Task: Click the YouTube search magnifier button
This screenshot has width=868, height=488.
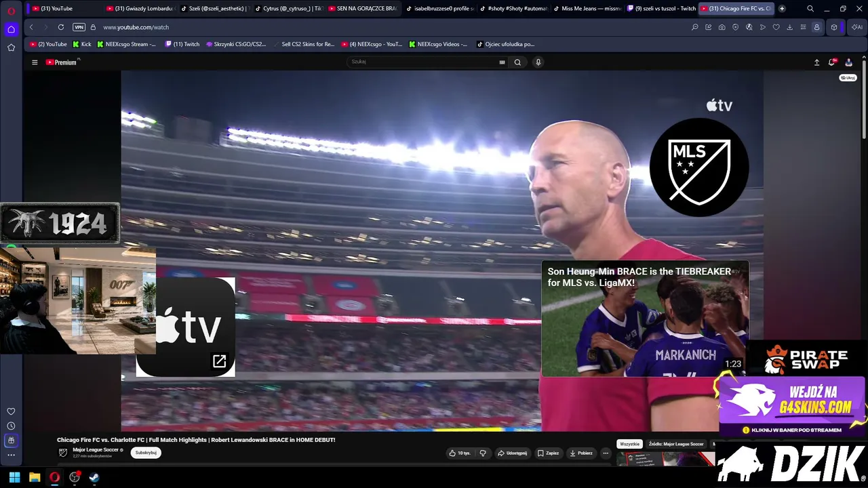Action: pos(517,62)
